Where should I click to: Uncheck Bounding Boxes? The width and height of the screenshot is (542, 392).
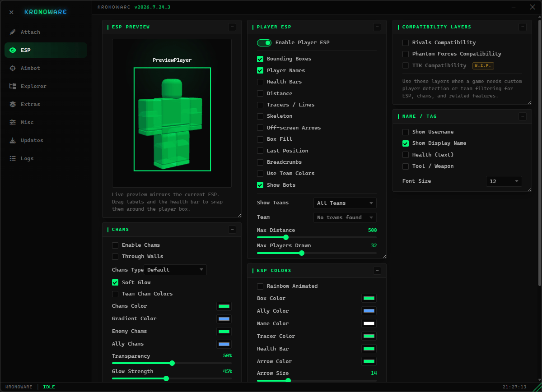[260, 59]
